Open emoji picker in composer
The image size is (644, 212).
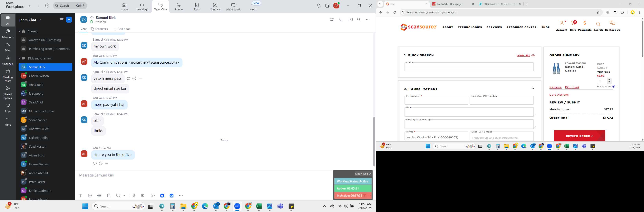(x=90, y=196)
